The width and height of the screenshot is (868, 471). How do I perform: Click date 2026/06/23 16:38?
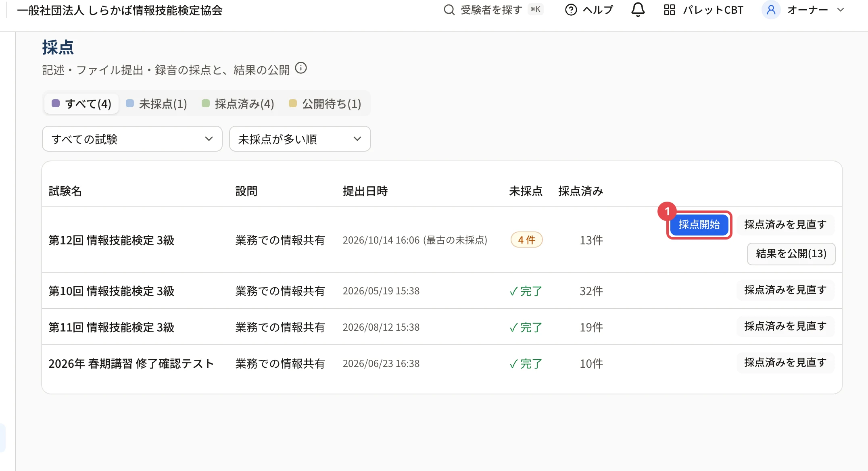coord(381,364)
